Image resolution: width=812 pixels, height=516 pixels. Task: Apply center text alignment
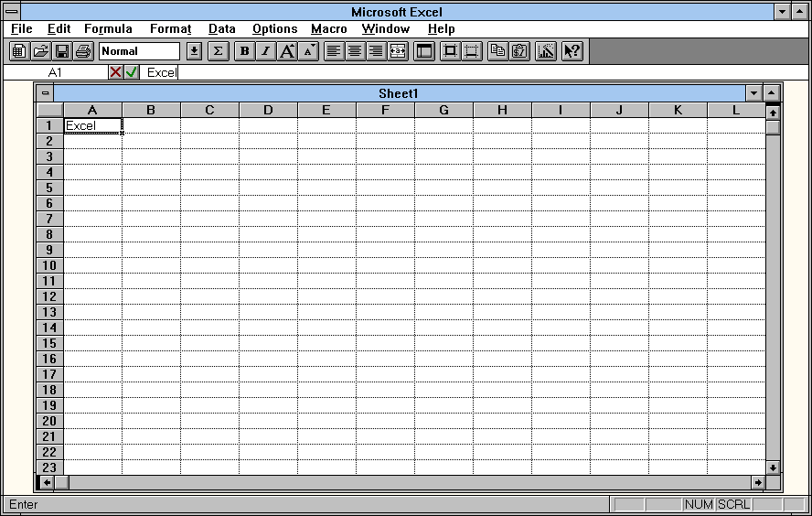click(x=355, y=50)
